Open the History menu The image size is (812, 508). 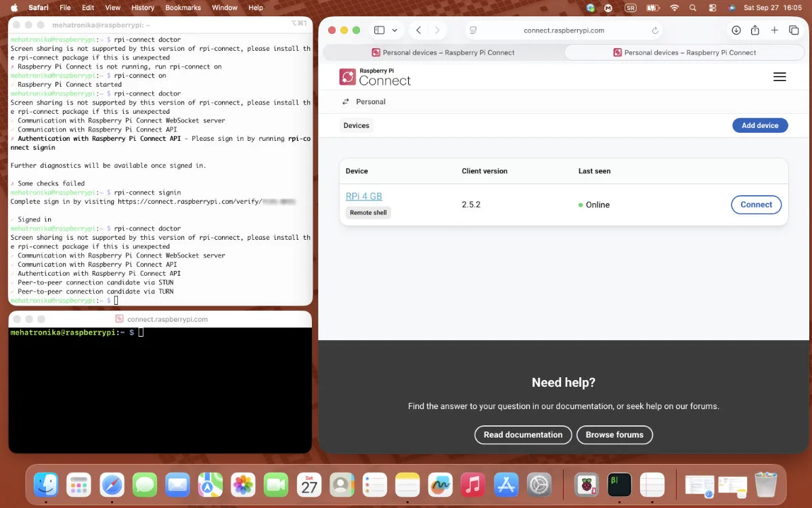pos(143,8)
